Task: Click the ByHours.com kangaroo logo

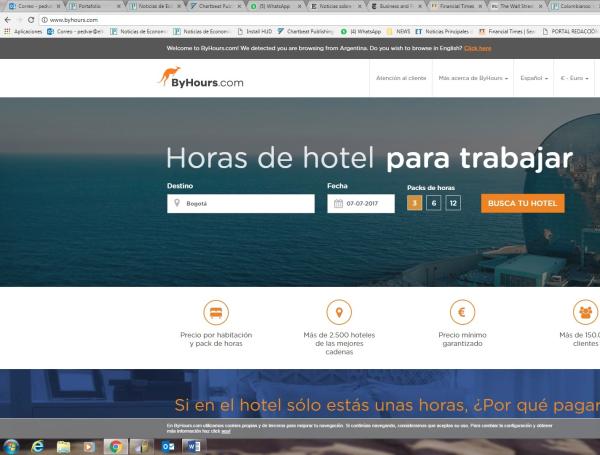Action: coord(201,77)
